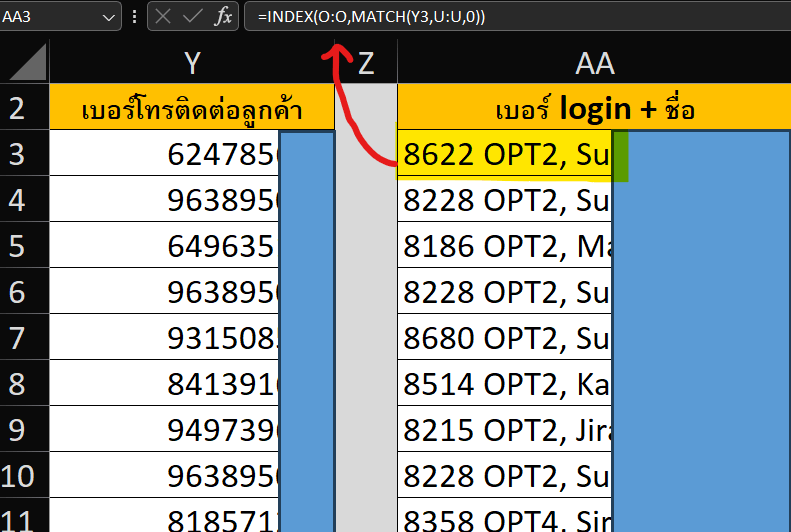
Task: Select the narrow column Z header
Action: pos(365,64)
